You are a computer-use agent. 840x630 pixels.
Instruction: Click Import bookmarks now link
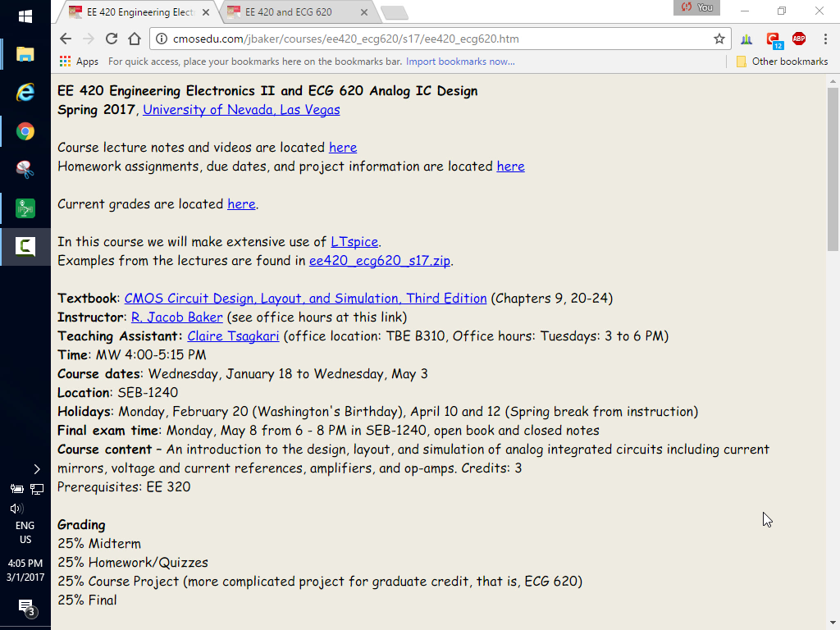pyautogui.click(x=460, y=62)
